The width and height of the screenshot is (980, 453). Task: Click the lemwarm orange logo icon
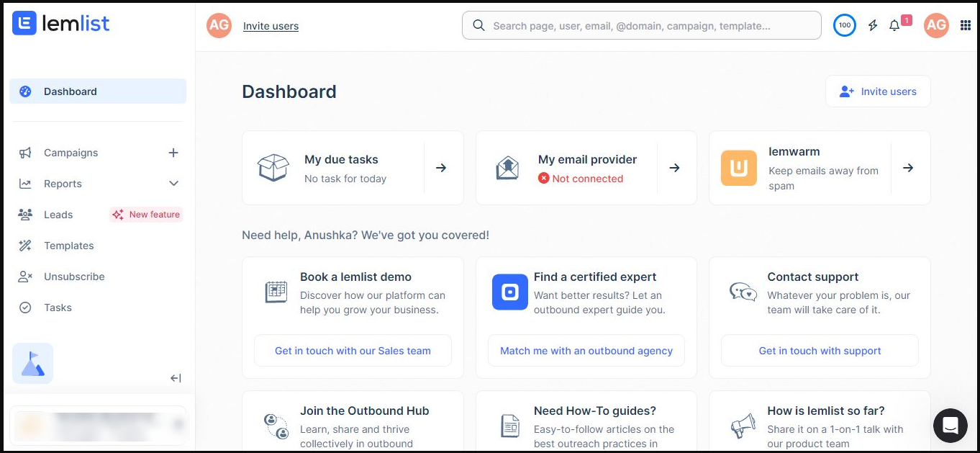click(739, 168)
